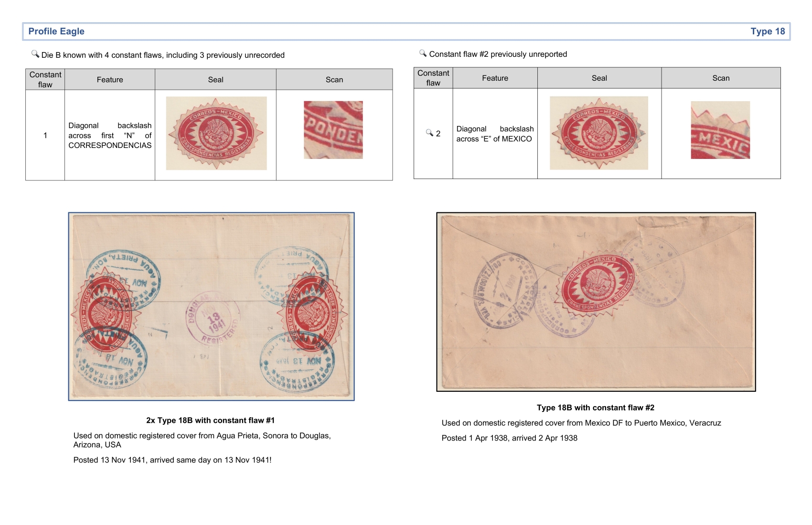Click caption 'Type 18B with constant flaw #2'

pyautogui.click(x=595, y=408)
